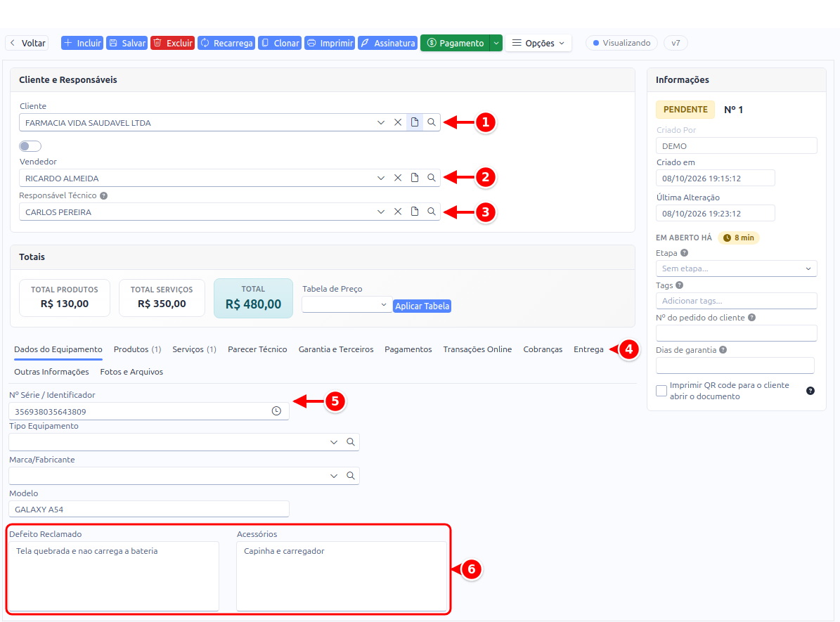Search Tipo Equipamento magnifier icon
Screen dimensions: 840x622
point(350,442)
